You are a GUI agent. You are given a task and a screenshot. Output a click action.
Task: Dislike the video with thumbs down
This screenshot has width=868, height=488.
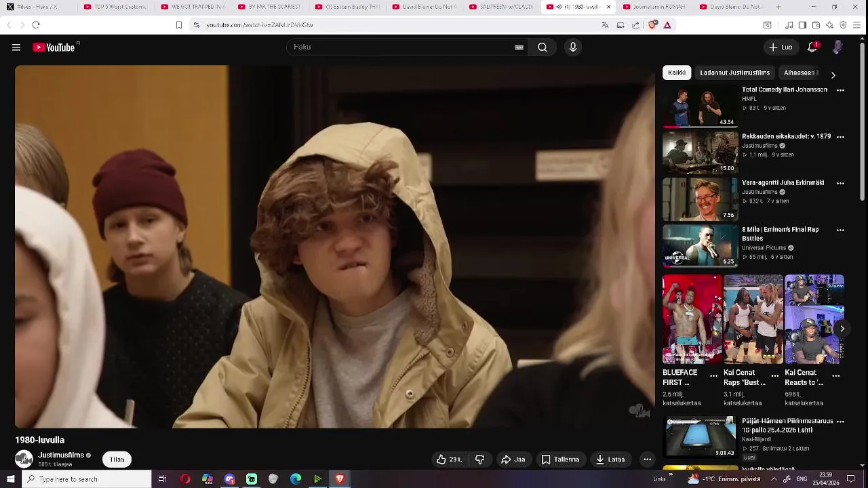(x=479, y=460)
